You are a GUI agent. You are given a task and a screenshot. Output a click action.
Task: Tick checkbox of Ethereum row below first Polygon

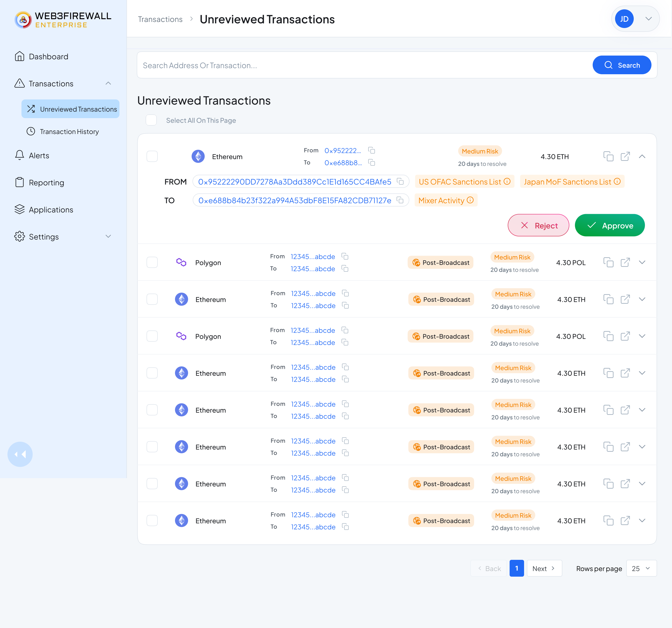[152, 299]
